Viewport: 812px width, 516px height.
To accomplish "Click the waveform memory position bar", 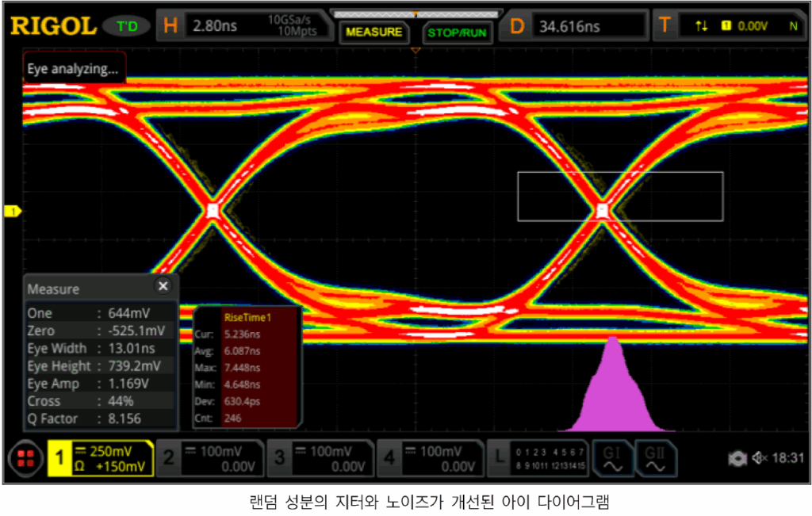I will point(415,13).
